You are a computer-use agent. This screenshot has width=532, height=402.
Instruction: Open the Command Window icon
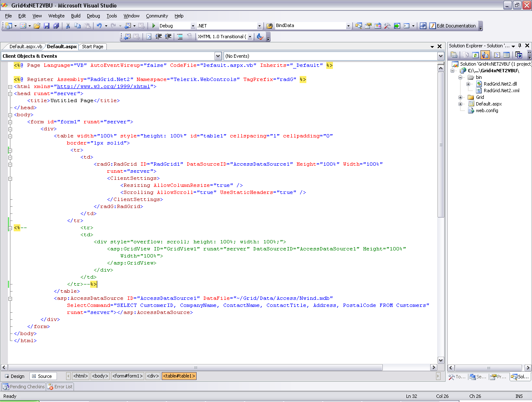pyautogui.click(x=406, y=26)
